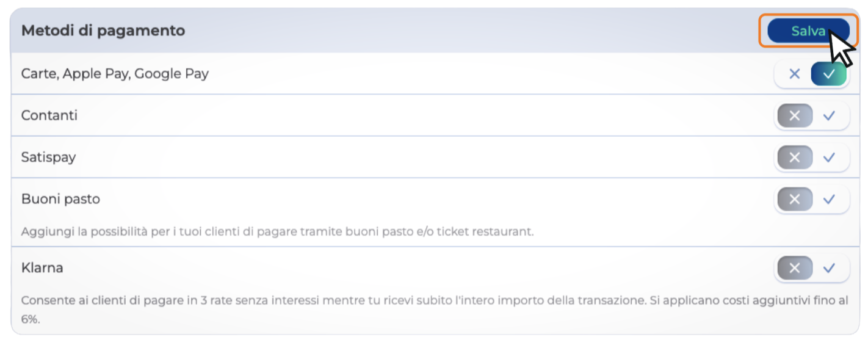Select the Buoni pasto label
This screenshot has height=348, width=868.
pyautogui.click(x=60, y=199)
